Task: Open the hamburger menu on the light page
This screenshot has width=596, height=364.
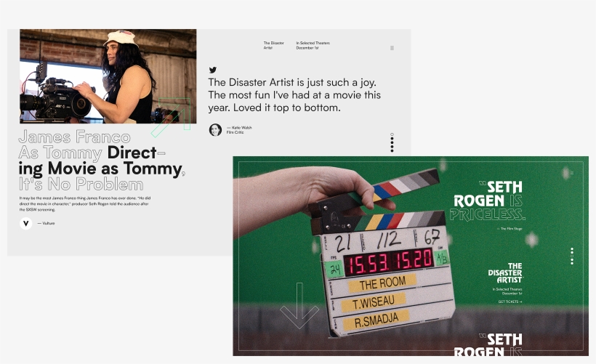Action: pyautogui.click(x=392, y=48)
